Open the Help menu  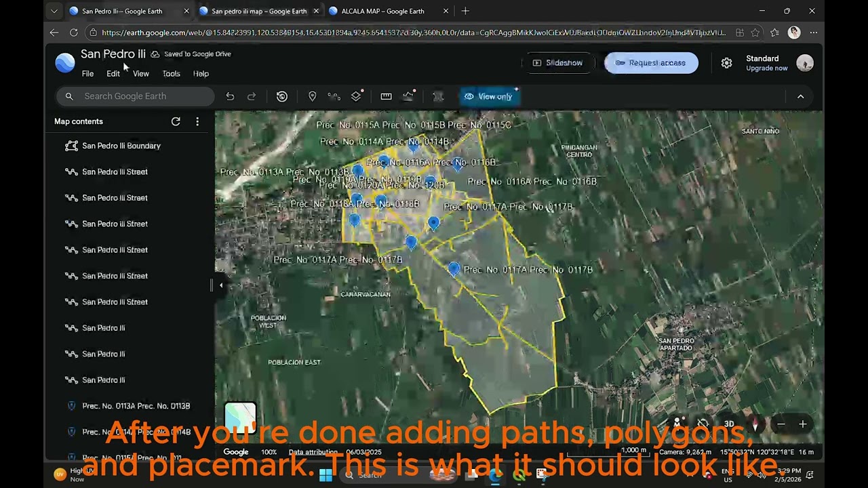click(x=201, y=74)
